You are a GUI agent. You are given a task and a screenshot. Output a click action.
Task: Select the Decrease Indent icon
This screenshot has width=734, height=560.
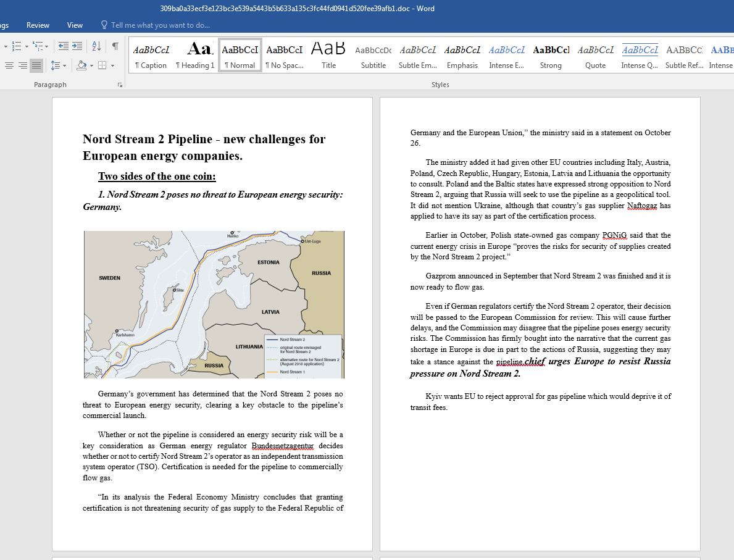tap(64, 46)
